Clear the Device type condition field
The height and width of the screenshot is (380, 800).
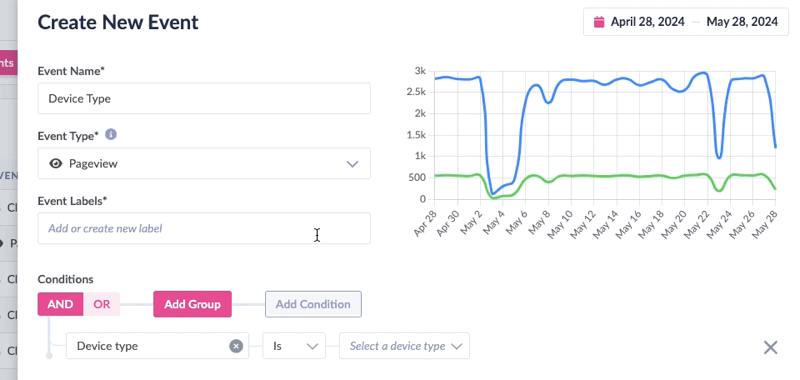[236, 346]
